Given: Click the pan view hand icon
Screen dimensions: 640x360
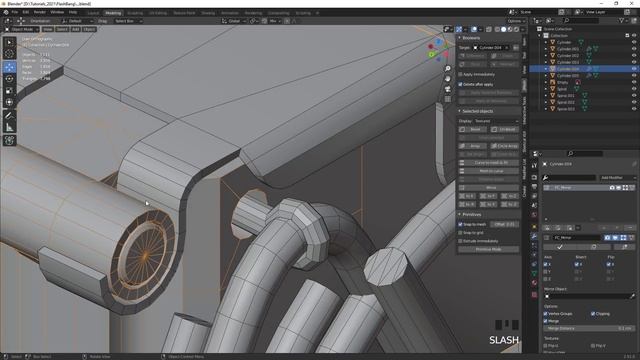Looking at the screenshot, I should coord(448,78).
